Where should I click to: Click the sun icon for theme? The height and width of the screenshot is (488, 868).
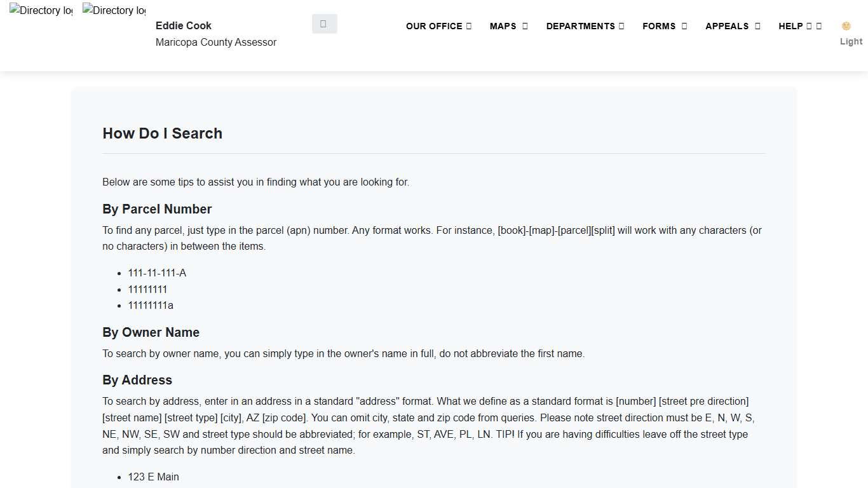pyautogui.click(x=846, y=26)
